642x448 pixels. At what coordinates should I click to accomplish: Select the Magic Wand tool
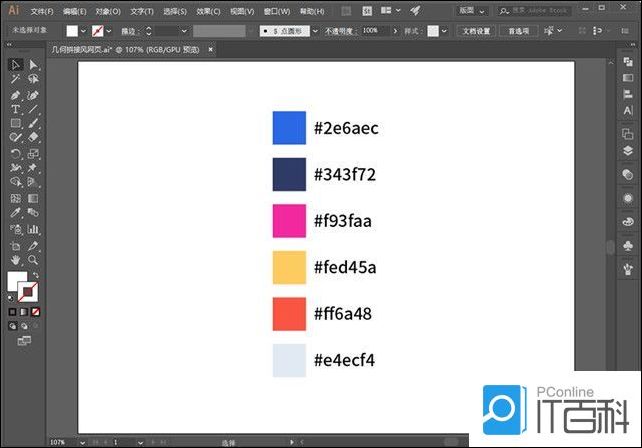coord(16,79)
